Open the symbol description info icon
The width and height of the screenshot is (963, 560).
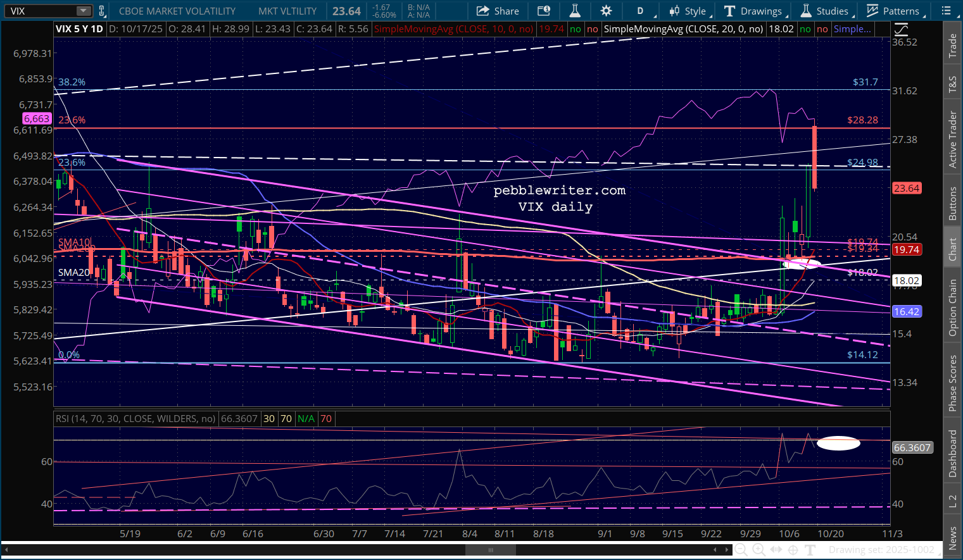point(543,11)
